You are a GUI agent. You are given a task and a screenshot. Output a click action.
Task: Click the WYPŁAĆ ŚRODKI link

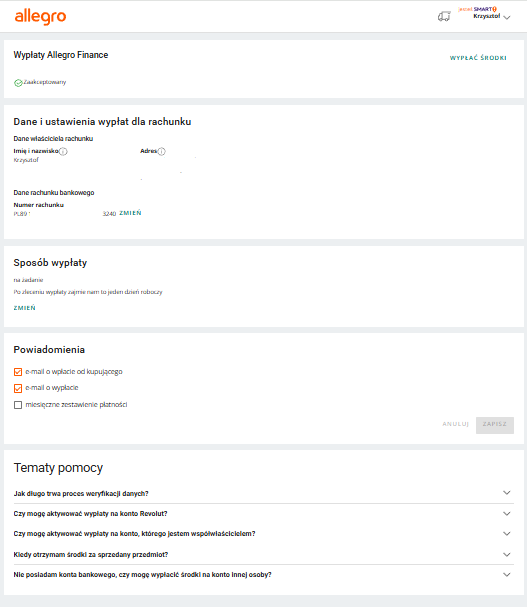(x=478, y=58)
